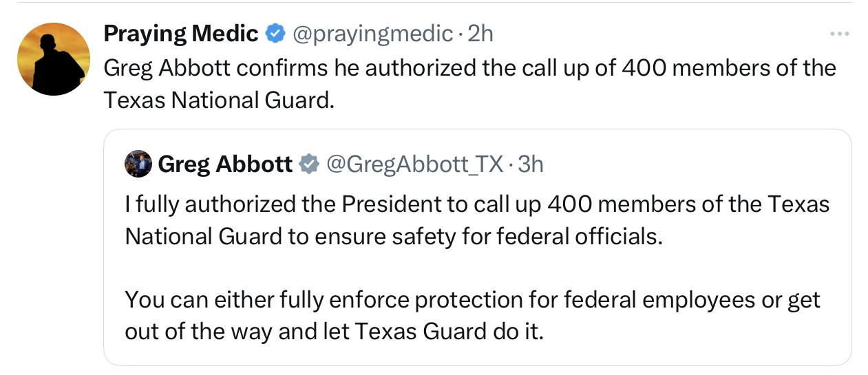The height and width of the screenshot is (375, 868).
Task: Click Praying Medic's main tweet text
Action: pyautogui.click(x=468, y=68)
